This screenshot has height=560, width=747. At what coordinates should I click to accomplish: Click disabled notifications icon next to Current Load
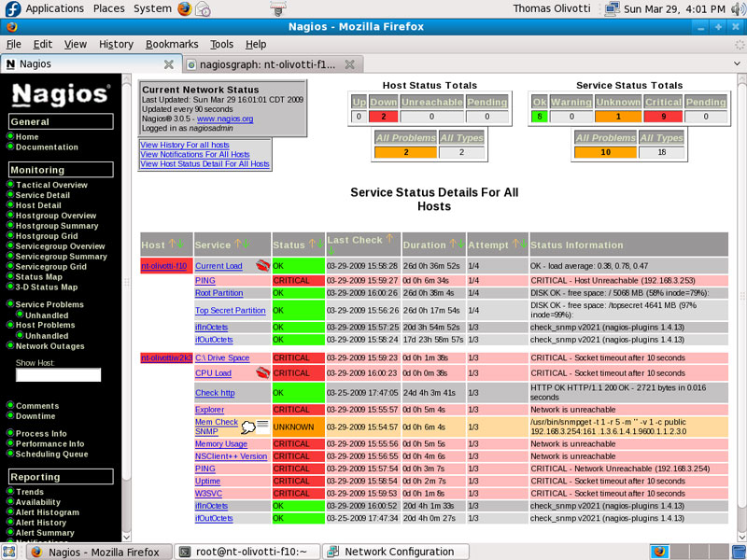(262, 266)
